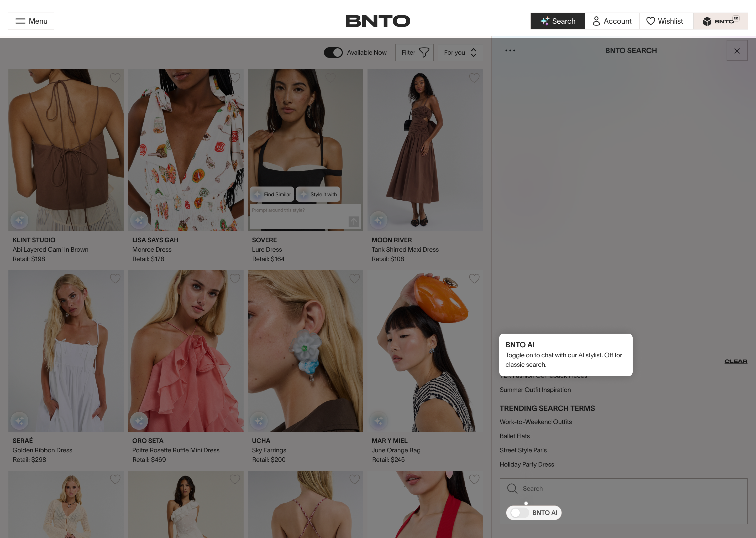Image resolution: width=756 pixels, height=538 pixels.
Task: Submit the style prompt with up-arrow icon
Action: point(354,221)
